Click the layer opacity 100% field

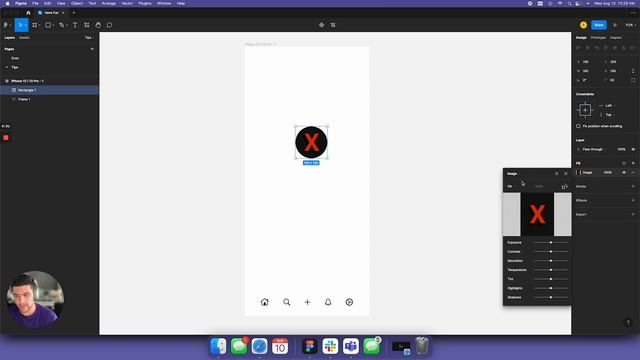pos(621,149)
